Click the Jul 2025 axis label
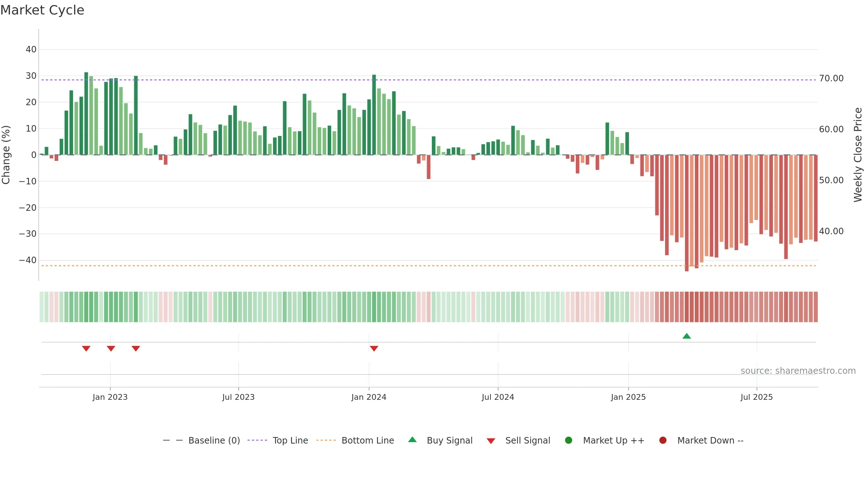The width and height of the screenshot is (868, 488). tap(757, 397)
